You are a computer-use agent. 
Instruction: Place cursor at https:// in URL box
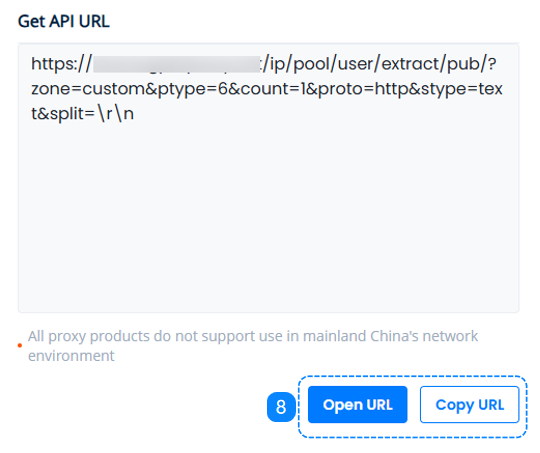[62, 64]
